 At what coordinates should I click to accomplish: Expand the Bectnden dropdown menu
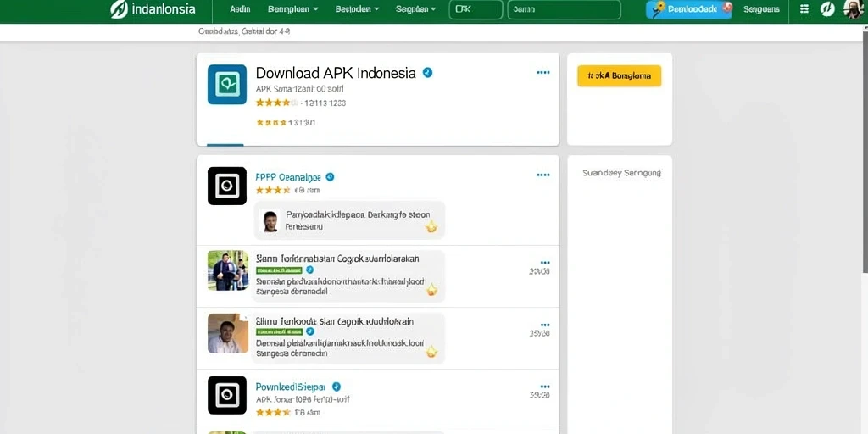pyautogui.click(x=357, y=9)
